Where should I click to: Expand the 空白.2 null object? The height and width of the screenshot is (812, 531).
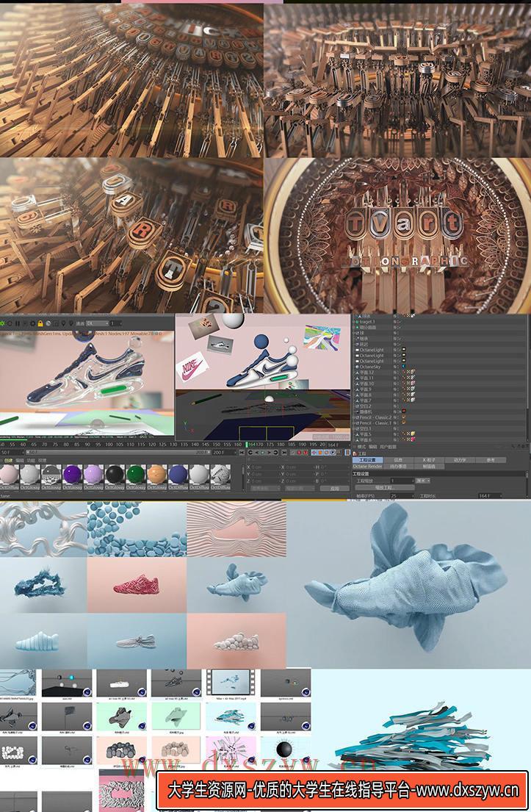tap(353, 406)
